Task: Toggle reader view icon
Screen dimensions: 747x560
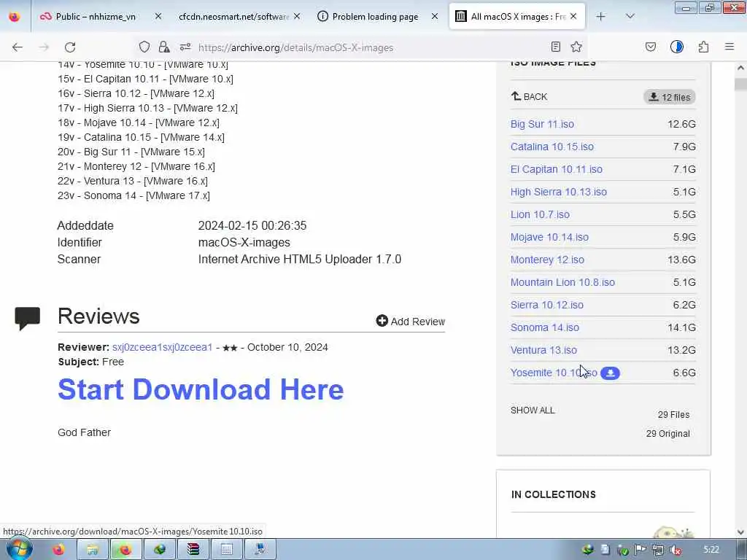Action: [555, 47]
